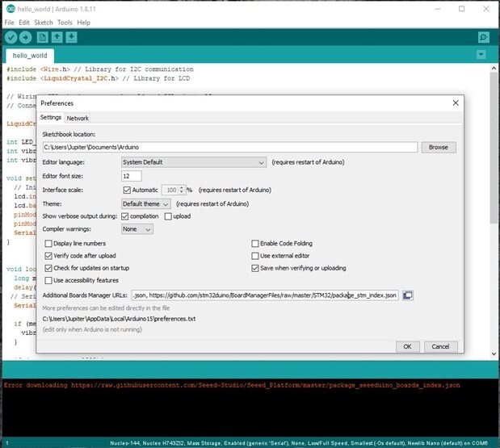Click the interface scale percent spinner

(174, 191)
